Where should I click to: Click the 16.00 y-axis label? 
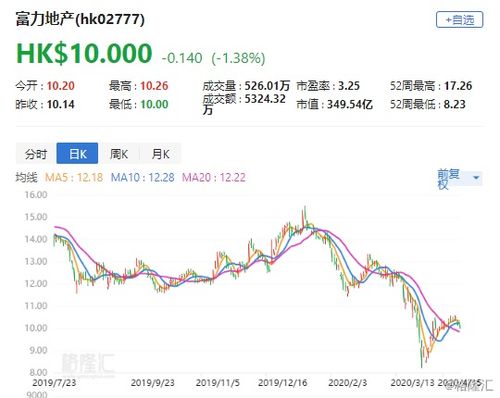pyautogui.click(x=36, y=195)
